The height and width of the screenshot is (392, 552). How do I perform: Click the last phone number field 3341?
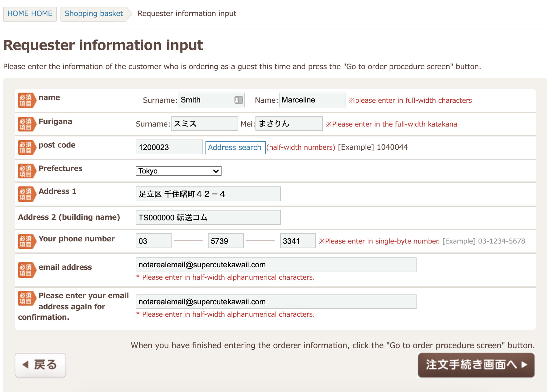297,241
